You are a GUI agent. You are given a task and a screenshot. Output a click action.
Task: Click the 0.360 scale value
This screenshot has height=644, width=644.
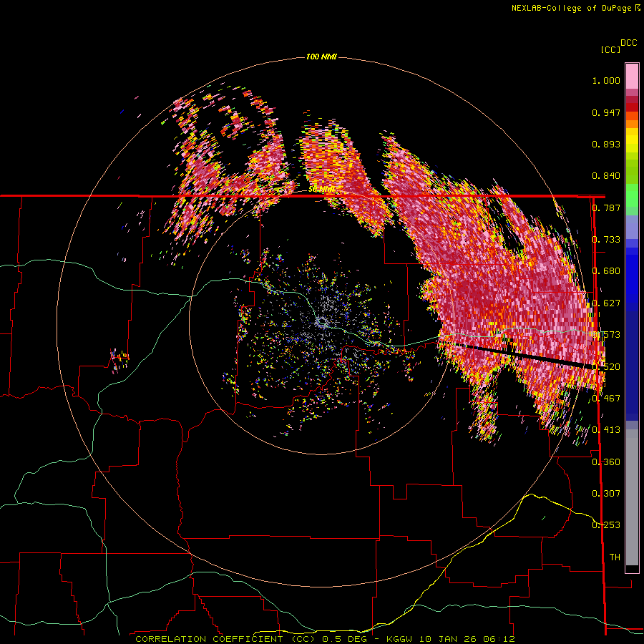606,462
